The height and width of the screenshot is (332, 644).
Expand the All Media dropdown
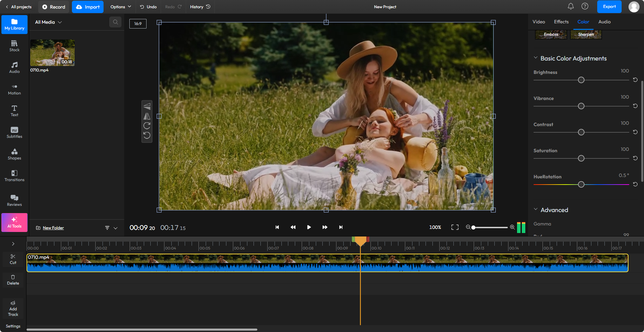tap(48, 22)
